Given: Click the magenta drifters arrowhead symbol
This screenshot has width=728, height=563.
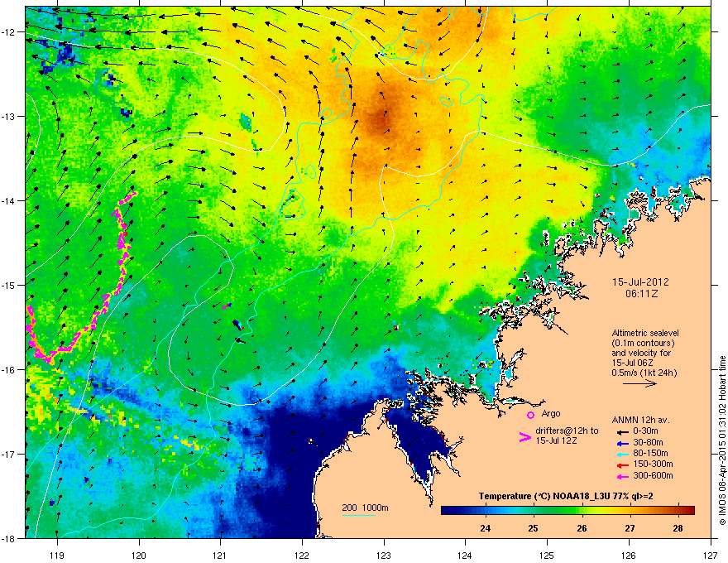Looking at the screenshot, I should [x=524, y=436].
